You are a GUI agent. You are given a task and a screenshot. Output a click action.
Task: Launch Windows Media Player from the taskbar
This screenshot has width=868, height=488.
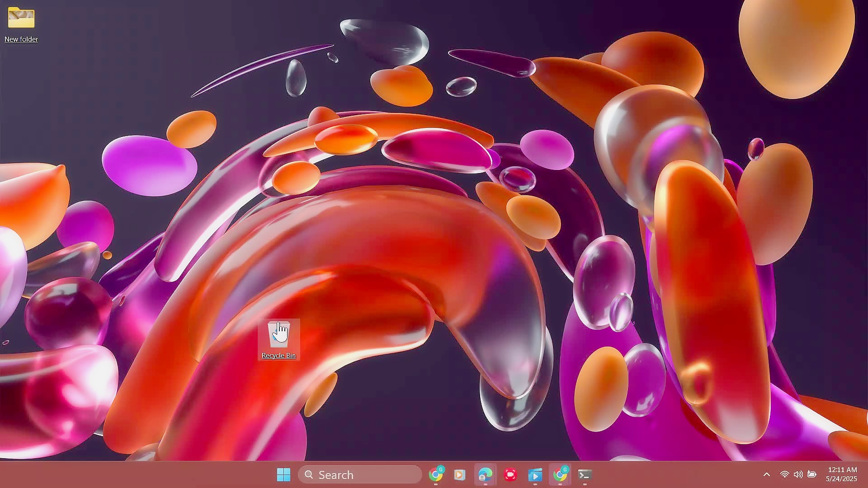pyautogui.click(x=460, y=474)
